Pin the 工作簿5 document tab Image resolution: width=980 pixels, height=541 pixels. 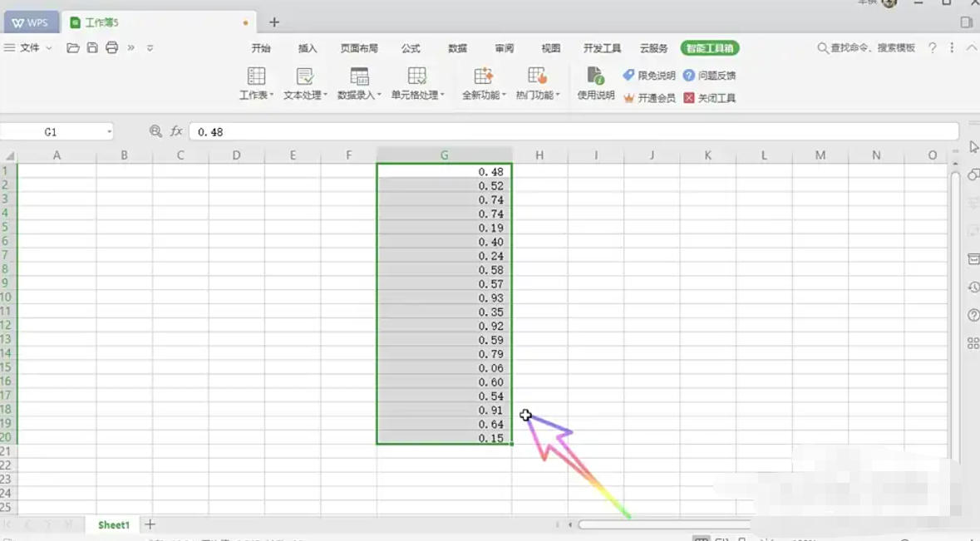245,22
